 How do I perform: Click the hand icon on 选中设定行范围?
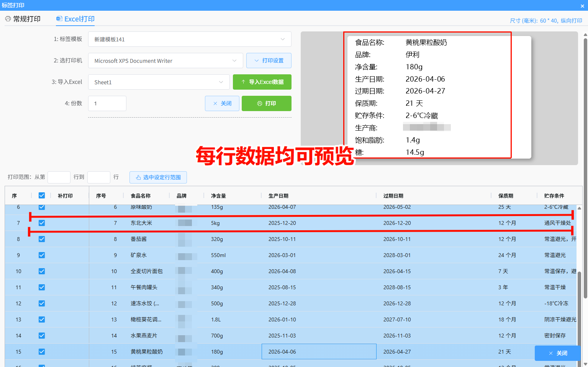[x=138, y=177]
